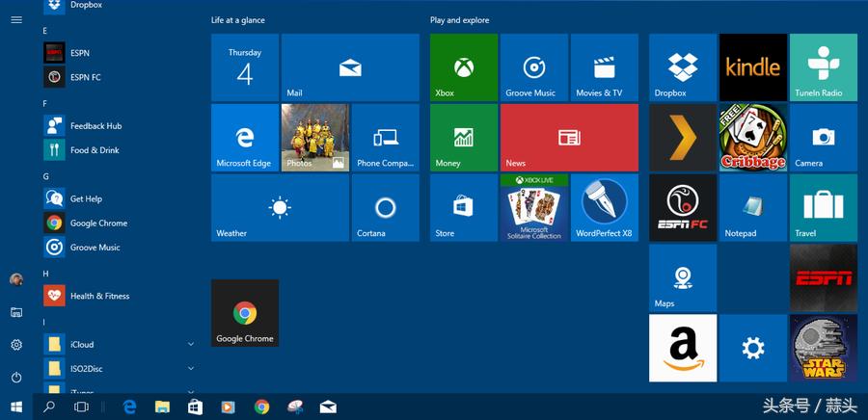Open the user account avatar
This screenshot has width=868, height=420.
pos(16,279)
